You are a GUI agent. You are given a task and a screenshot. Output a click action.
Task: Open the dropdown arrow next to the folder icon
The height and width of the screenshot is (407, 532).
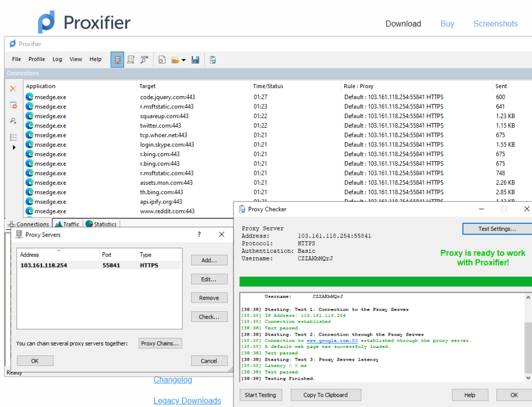pyautogui.click(x=184, y=60)
